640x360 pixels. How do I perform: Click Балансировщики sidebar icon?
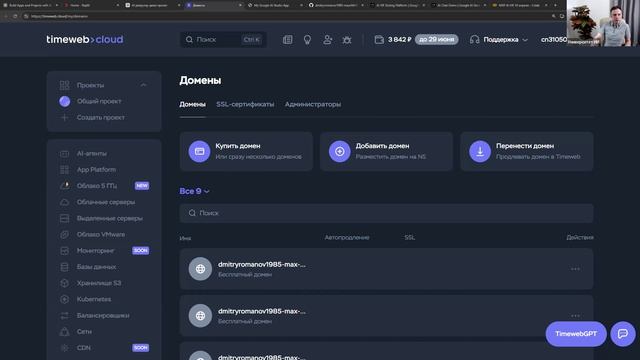(64, 316)
